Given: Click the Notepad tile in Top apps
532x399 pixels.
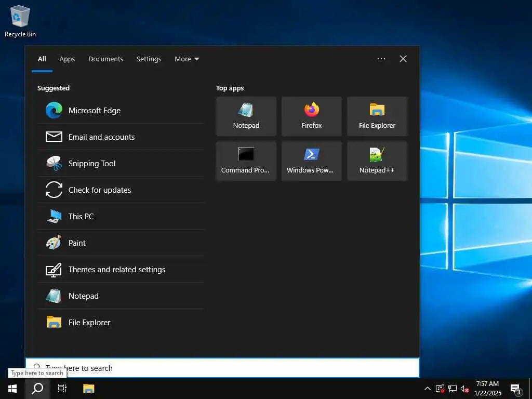Looking at the screenshot, I should coord(246,116).
